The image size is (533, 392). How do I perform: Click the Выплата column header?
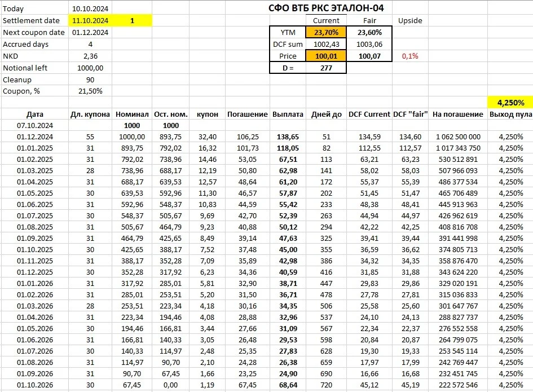[x=288, y=114]
